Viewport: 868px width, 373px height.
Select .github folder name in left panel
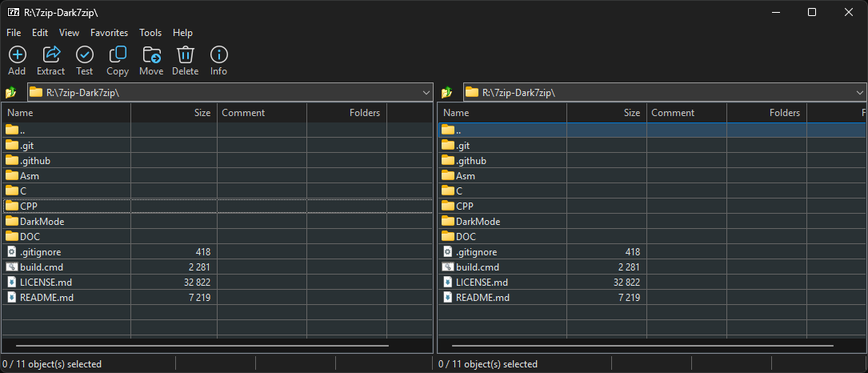35,161
